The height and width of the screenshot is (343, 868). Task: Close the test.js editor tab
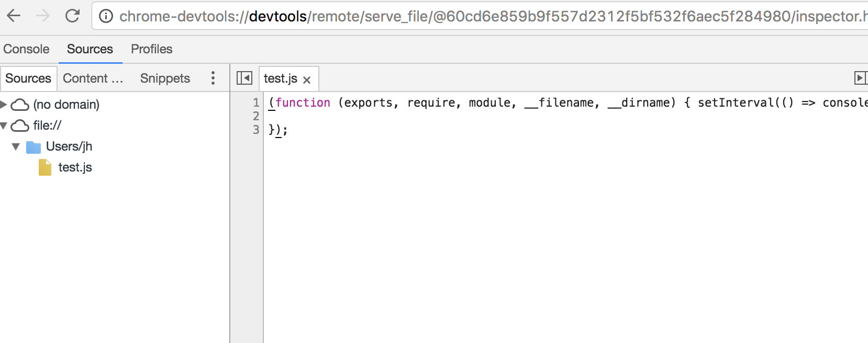point(307,80)
